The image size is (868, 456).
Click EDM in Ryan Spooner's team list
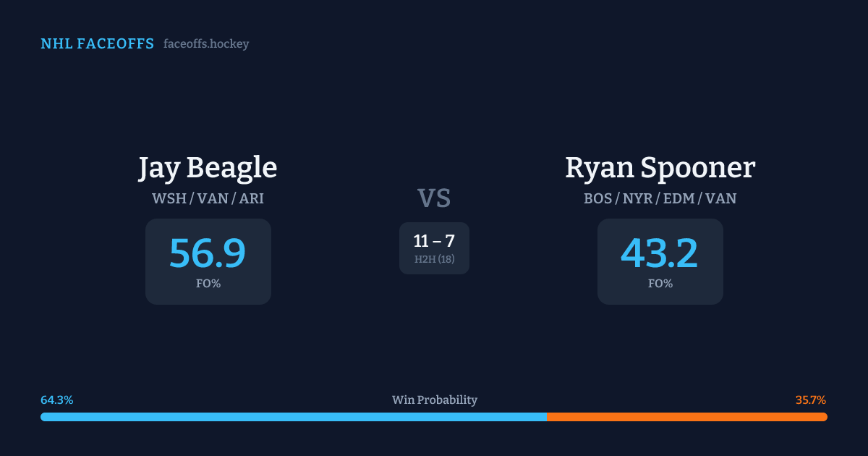[x=678, y=198]
